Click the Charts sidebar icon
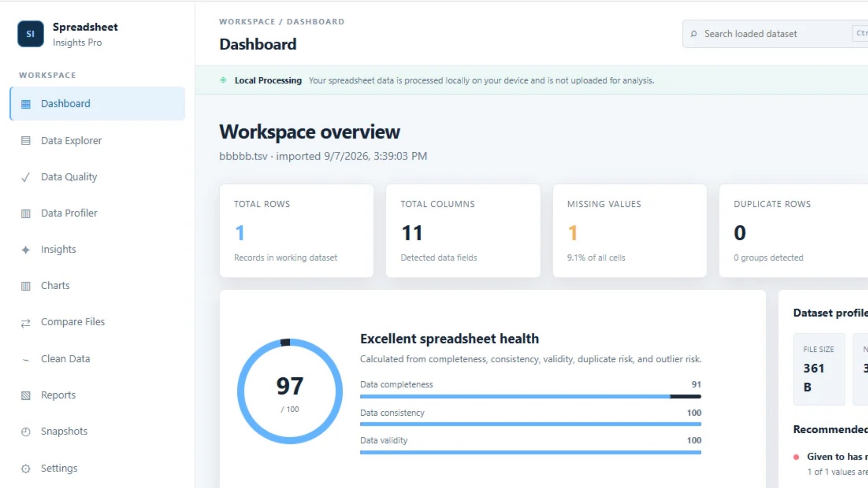Screen dimensions: 868x488 coord(26,286)
